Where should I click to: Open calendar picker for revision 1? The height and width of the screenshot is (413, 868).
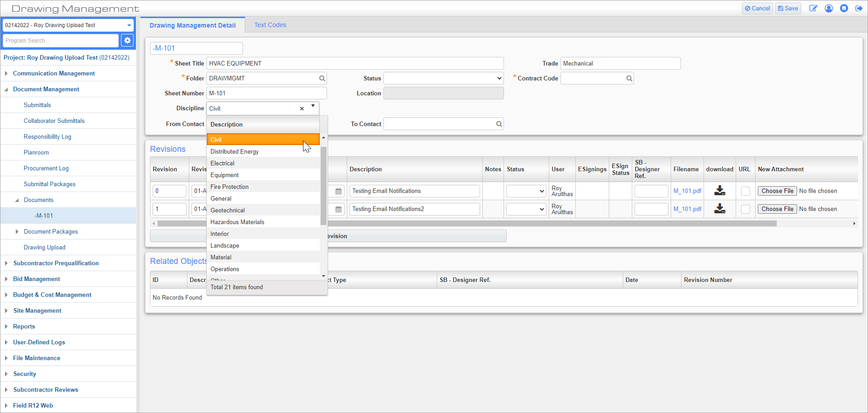(338, 209)
